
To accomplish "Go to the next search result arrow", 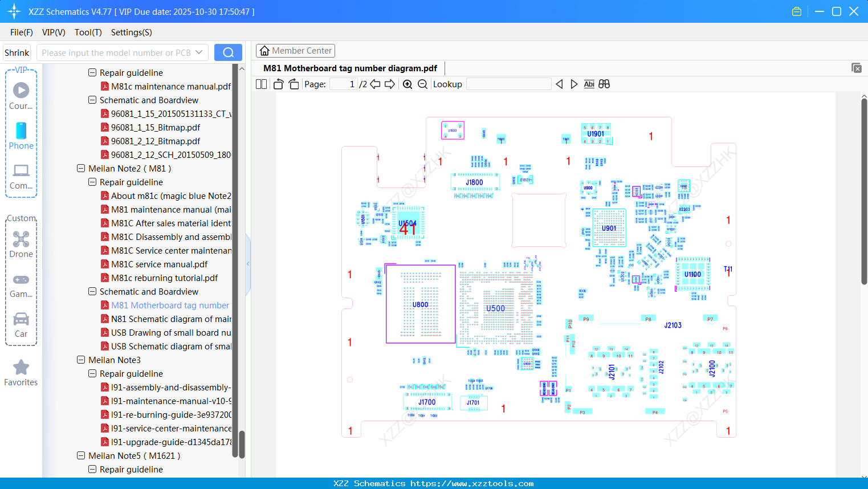I will point(574,84).
